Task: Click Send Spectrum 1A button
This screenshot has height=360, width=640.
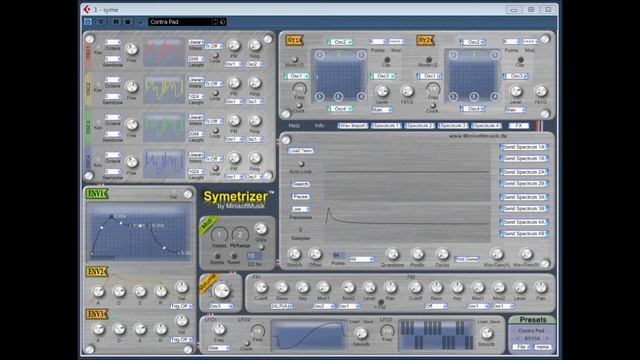Action: pos(524,147)
